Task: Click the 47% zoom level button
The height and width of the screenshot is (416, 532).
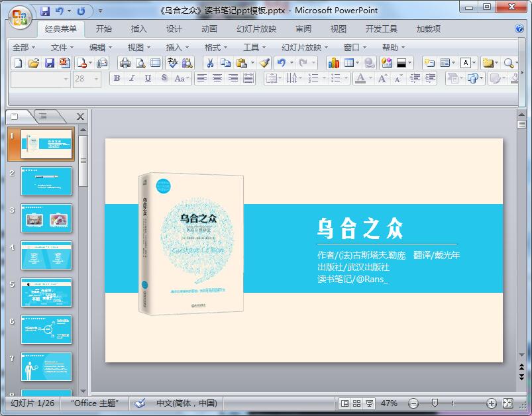Action: (389, 403)
